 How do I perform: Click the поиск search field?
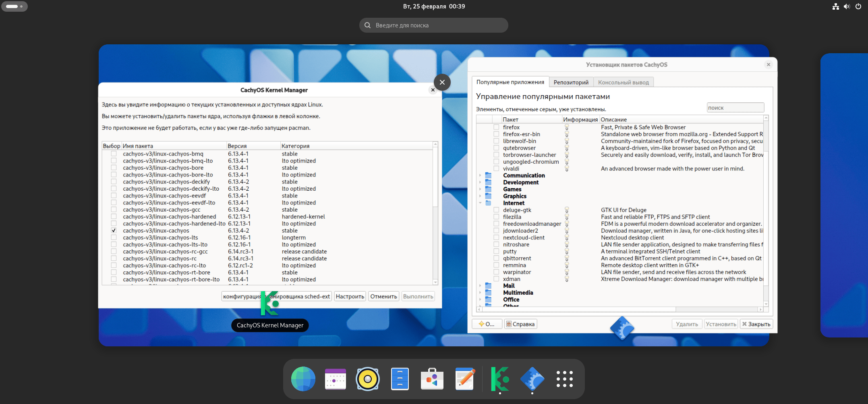[735, 107]
